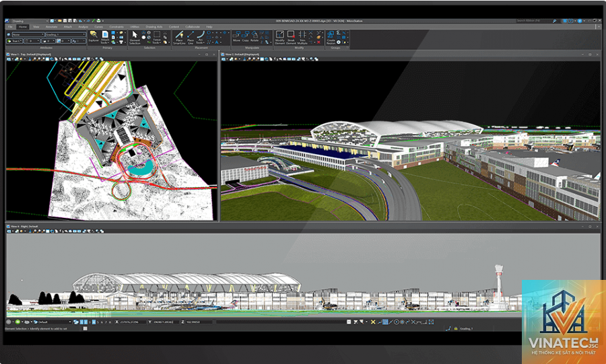
Task: Choose the Place Line tool
Action: [x=191, y=38]
